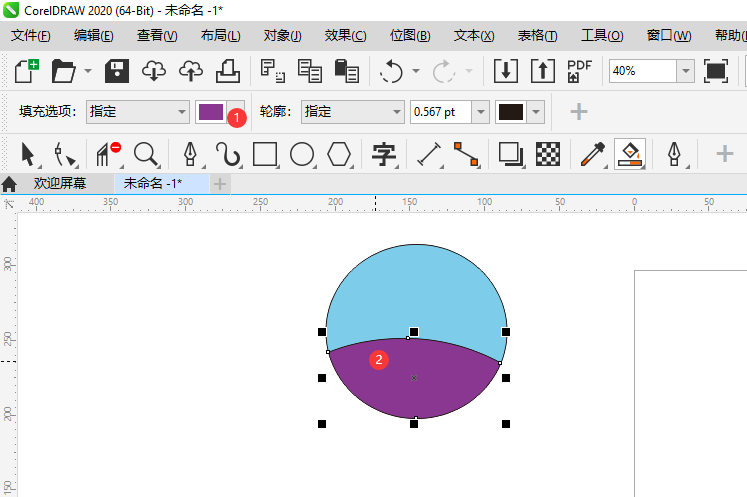The image size is (747, 497).
Task: Click the Copy icon in the toolbar
Action: 310,71
